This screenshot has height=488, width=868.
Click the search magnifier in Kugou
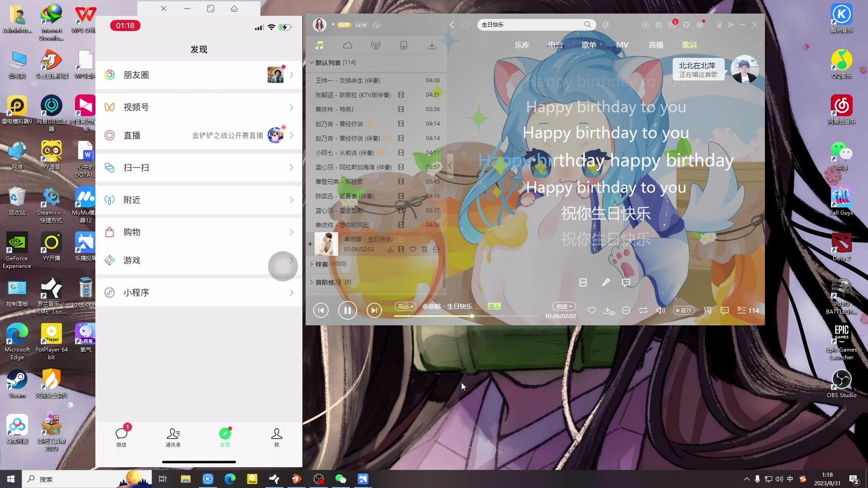(x=587, y=24)
